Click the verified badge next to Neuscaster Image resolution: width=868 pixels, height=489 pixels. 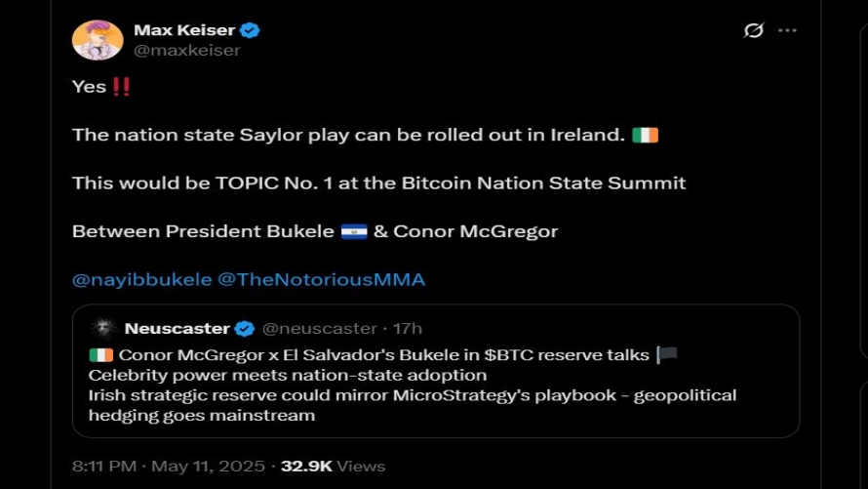245,328
